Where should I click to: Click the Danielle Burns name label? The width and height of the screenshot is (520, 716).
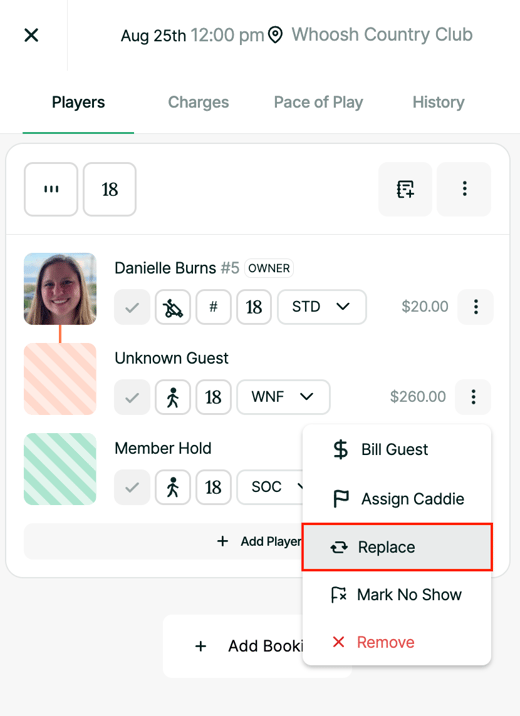click(165, 268)
